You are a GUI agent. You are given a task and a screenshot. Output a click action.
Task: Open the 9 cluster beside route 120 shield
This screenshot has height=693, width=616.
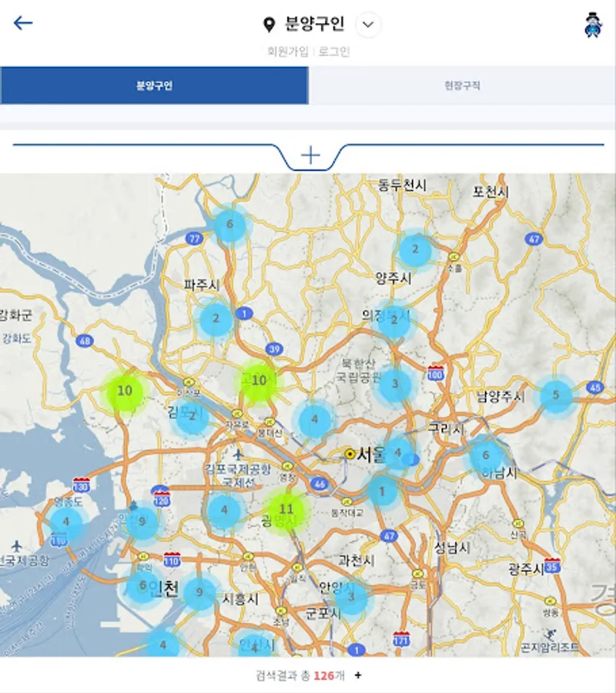point(142,522)
